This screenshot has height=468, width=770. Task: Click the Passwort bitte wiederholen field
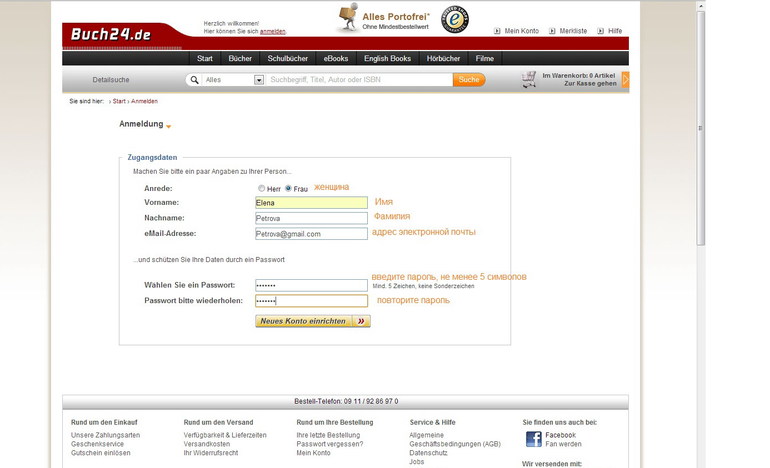(x=311, y=301)
